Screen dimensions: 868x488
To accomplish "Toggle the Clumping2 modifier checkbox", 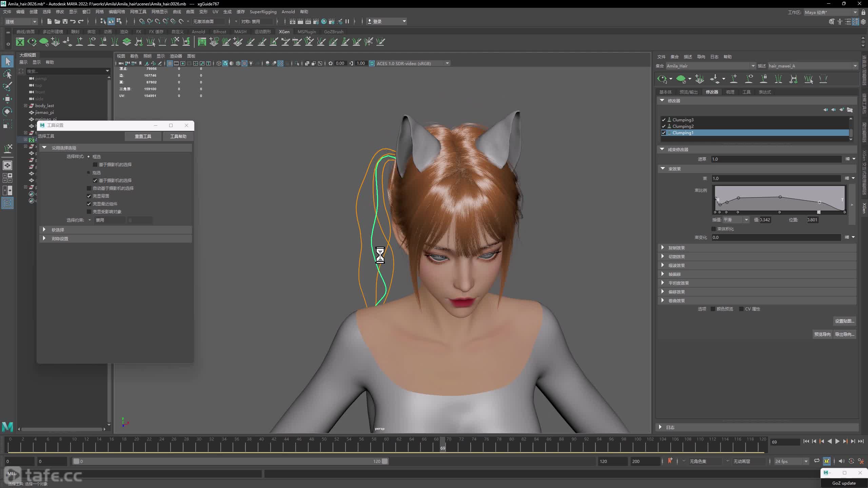I will [664, 126].
